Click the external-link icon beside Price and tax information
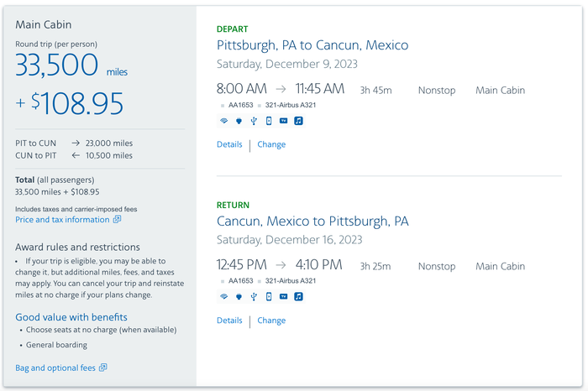 [118, 219]
